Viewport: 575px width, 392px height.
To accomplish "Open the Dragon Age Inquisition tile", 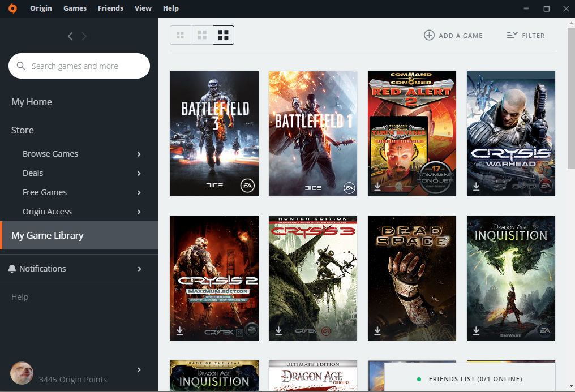I will click(511, 278).
